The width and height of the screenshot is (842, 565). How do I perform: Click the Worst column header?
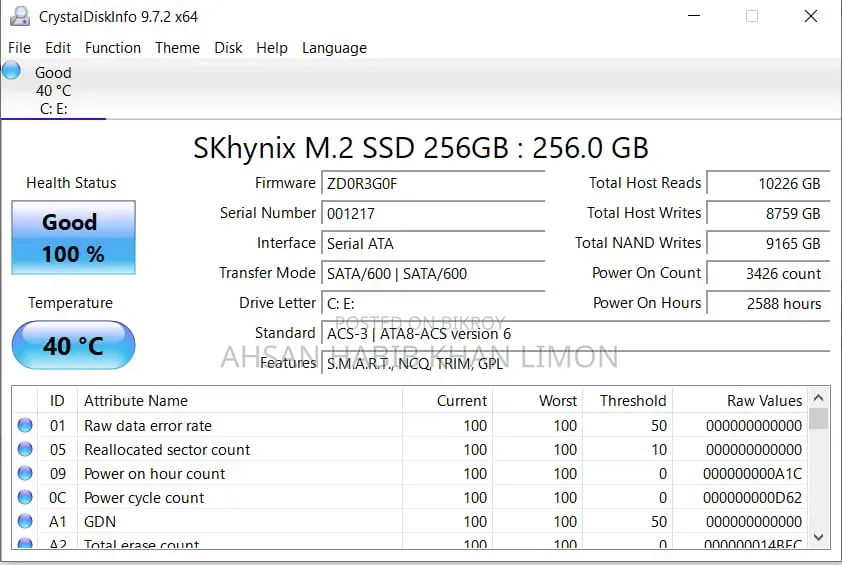537,401
